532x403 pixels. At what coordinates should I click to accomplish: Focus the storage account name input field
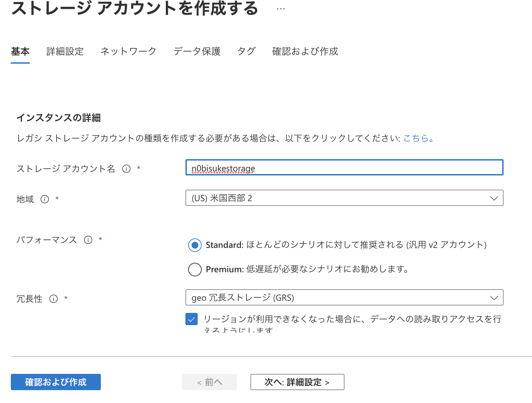[x=344, y=167]
